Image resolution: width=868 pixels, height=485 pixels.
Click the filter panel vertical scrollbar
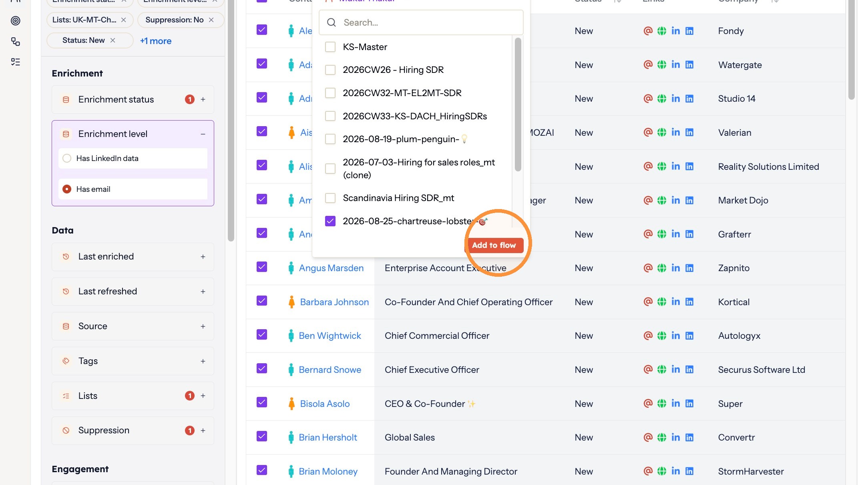pyautogui.click(x=231, y=120)
